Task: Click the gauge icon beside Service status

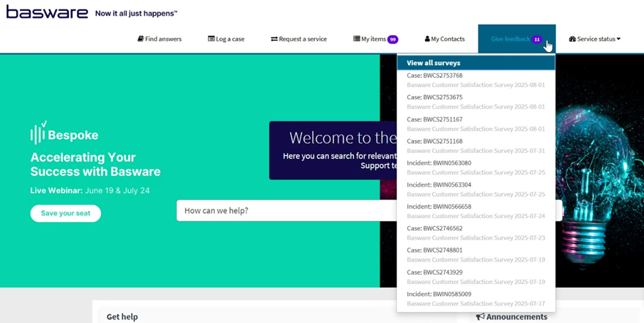Action: coord(572,39)
